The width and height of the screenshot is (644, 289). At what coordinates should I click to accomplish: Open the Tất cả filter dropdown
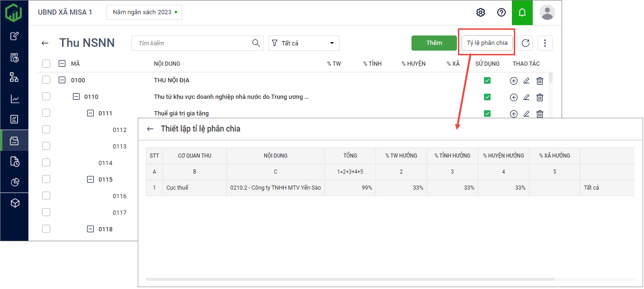304,43
